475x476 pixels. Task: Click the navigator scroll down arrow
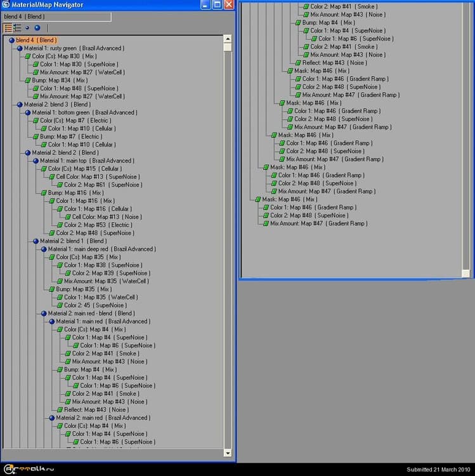(228, 453)
